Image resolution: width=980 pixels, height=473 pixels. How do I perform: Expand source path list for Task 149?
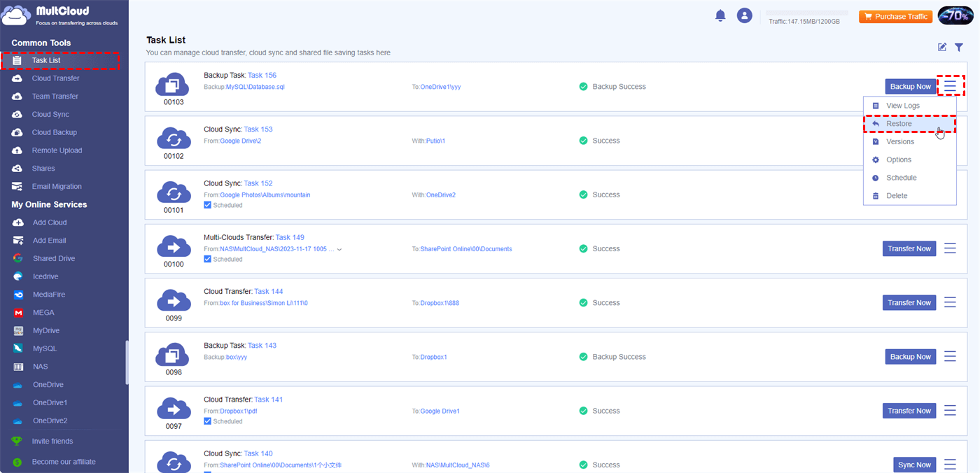339,249
